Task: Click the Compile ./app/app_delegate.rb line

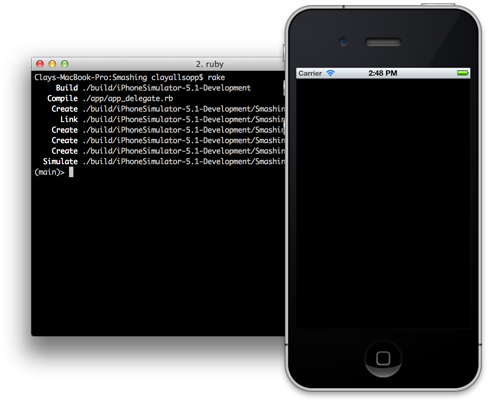Action: [110, 99]
